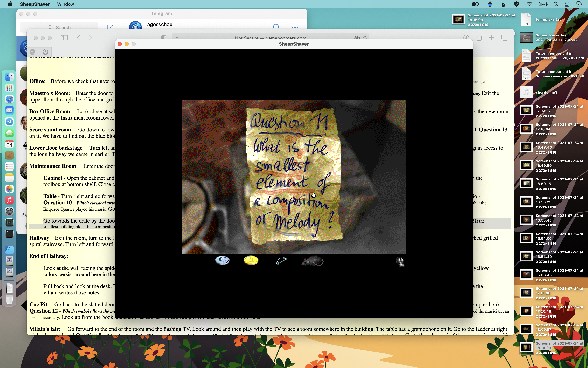The height and width of the screenshot is (368, 588).
Task: Add a new tab in Safari
Action: (491, 38)
